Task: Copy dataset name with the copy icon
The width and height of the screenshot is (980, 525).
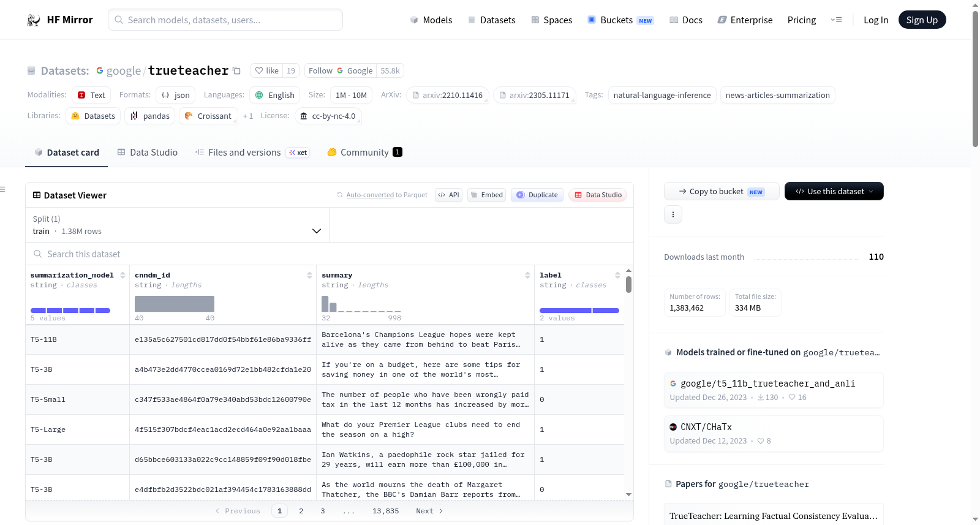Action: coord(236,70)
